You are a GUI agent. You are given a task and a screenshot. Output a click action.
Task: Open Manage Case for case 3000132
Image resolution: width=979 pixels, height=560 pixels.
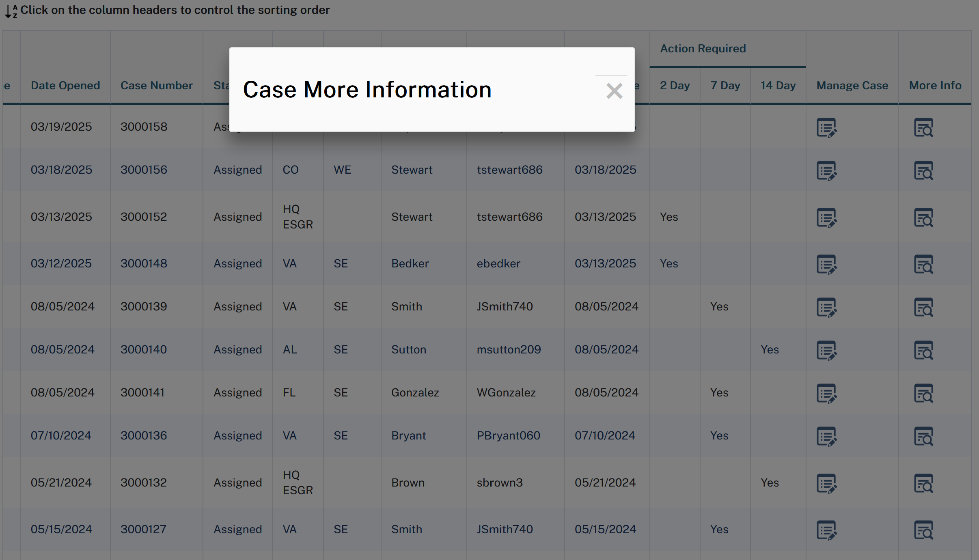(826, 484)
